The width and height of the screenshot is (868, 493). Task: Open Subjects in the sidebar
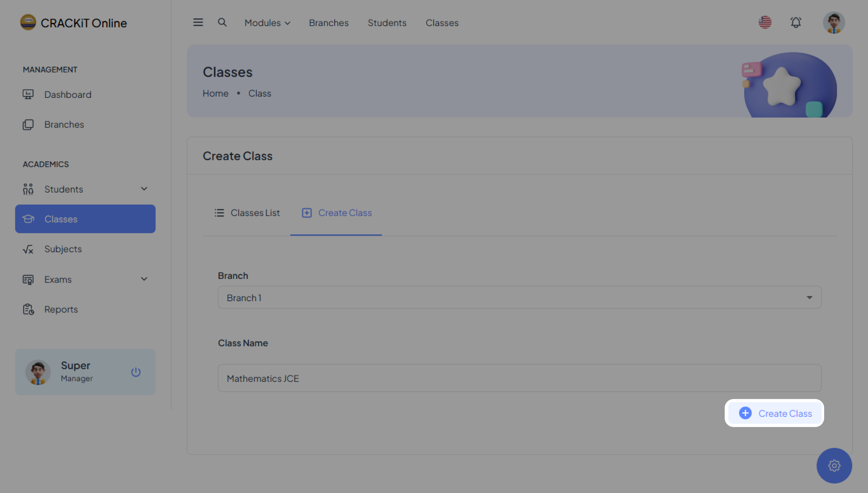click(x=63, y=249)
